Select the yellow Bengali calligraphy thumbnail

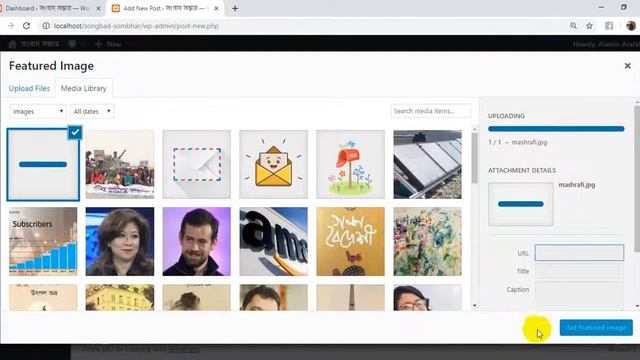click(x=351, y=241)
